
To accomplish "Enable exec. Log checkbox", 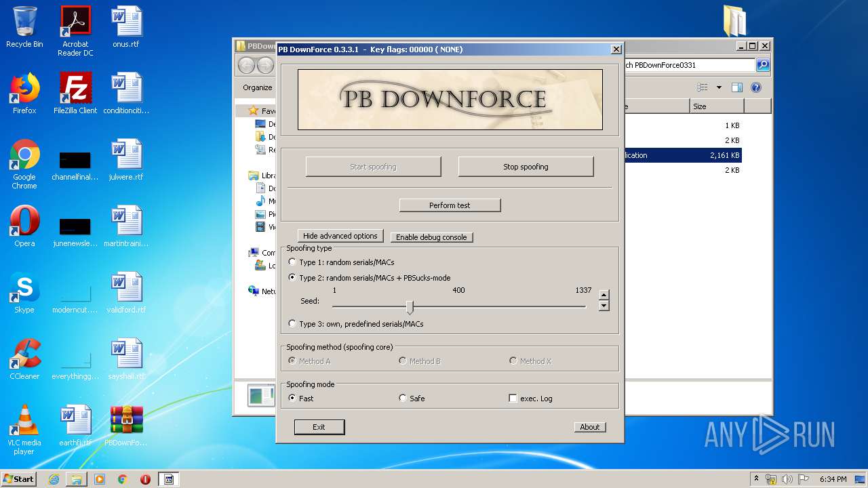I will pos(513,398).
